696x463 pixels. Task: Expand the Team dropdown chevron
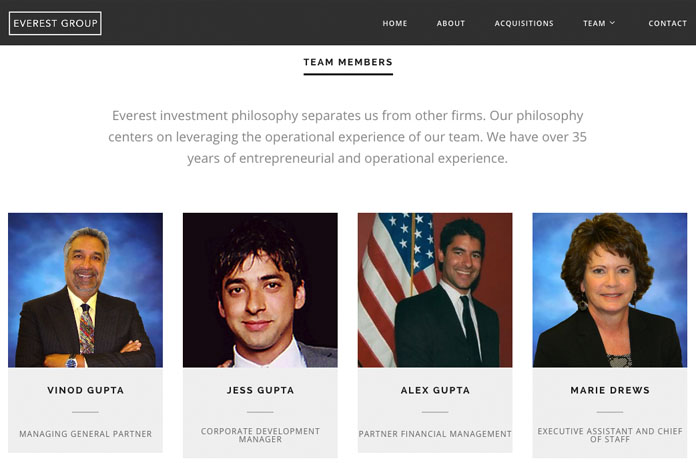[x=612, y=23]
